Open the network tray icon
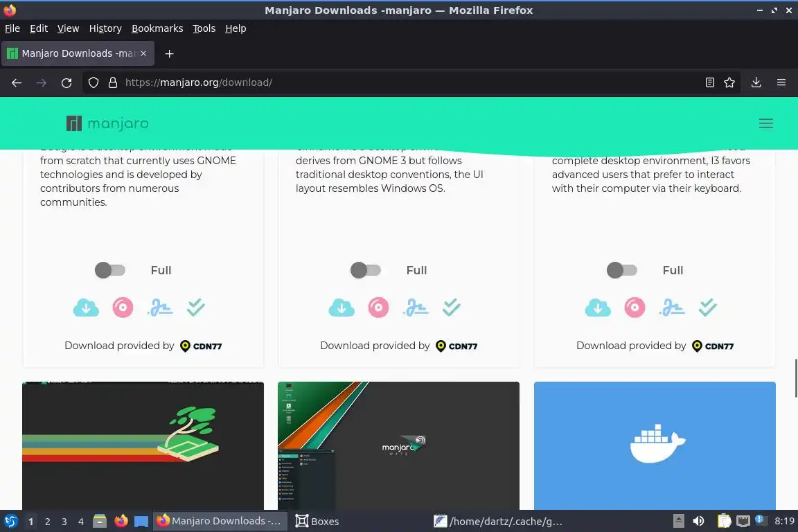This screenshot has width=798, height=532. coord(743,521)
